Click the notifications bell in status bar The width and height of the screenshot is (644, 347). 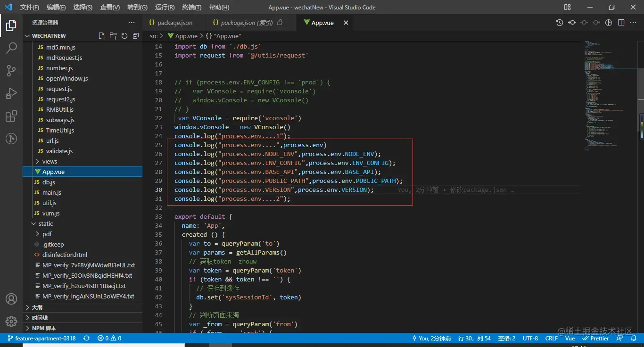click(633, 338)
